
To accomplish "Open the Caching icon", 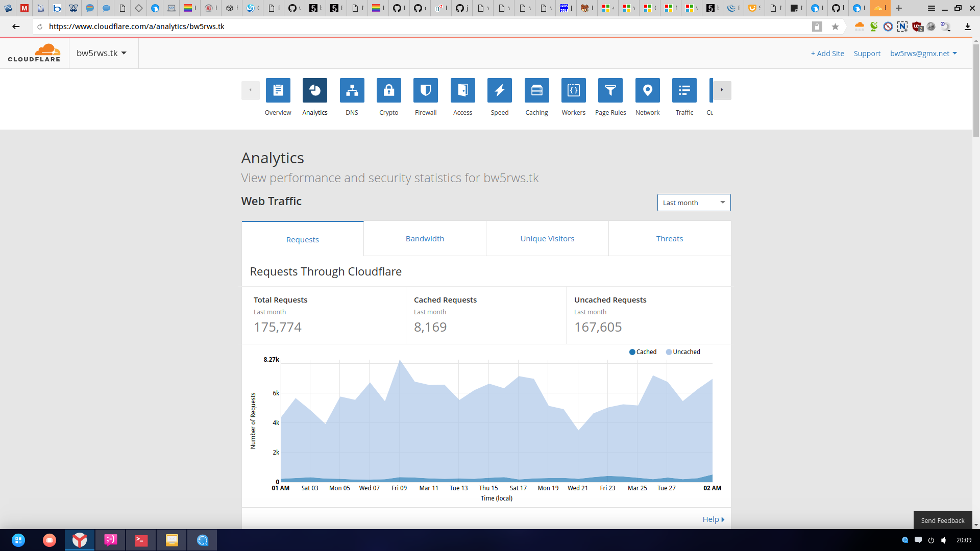I will 536,90.
